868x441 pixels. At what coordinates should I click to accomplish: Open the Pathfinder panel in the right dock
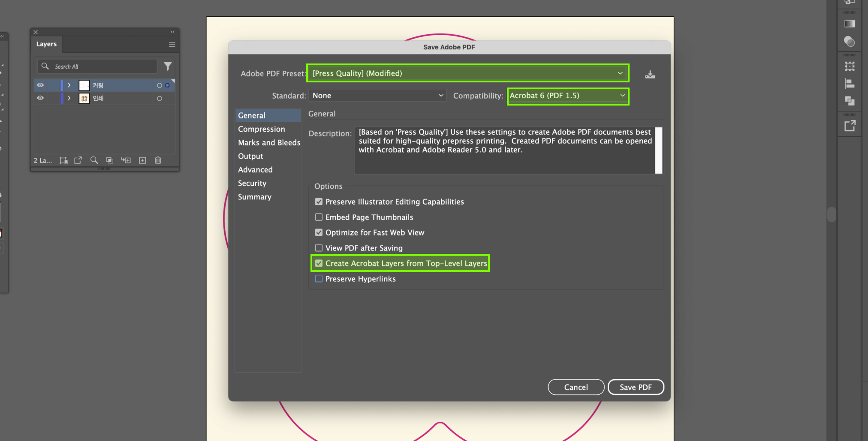pyautogui.click(x=850, y=101)
